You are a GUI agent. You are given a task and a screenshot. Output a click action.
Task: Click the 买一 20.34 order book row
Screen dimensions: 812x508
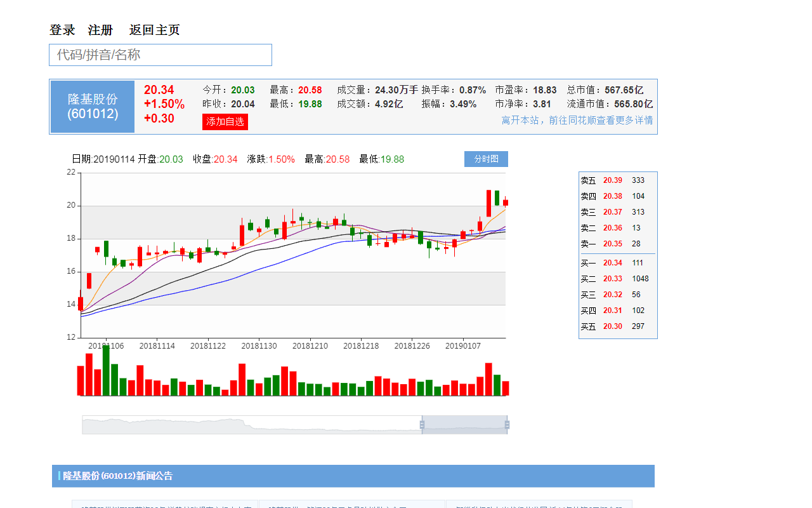618,263
